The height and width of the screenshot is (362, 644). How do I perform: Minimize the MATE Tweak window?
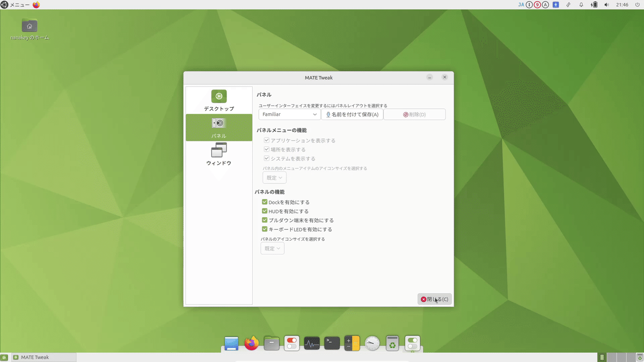tap(430, 77)
